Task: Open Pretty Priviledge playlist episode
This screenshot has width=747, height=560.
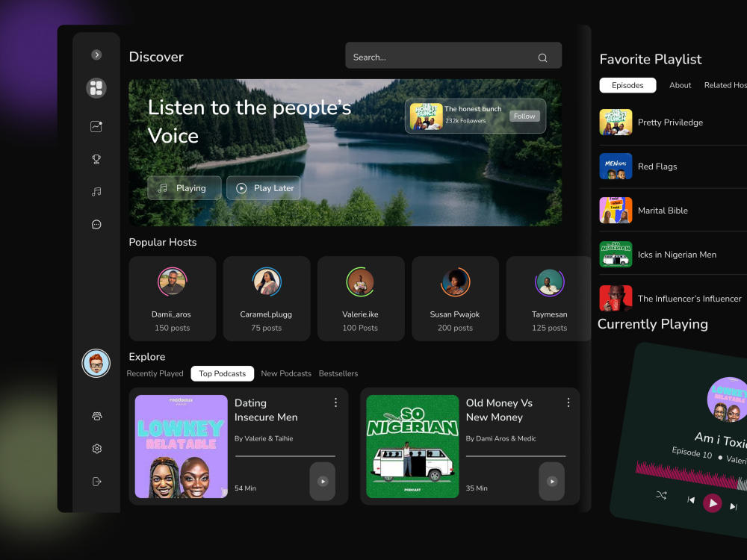Action: pos(673,122)
